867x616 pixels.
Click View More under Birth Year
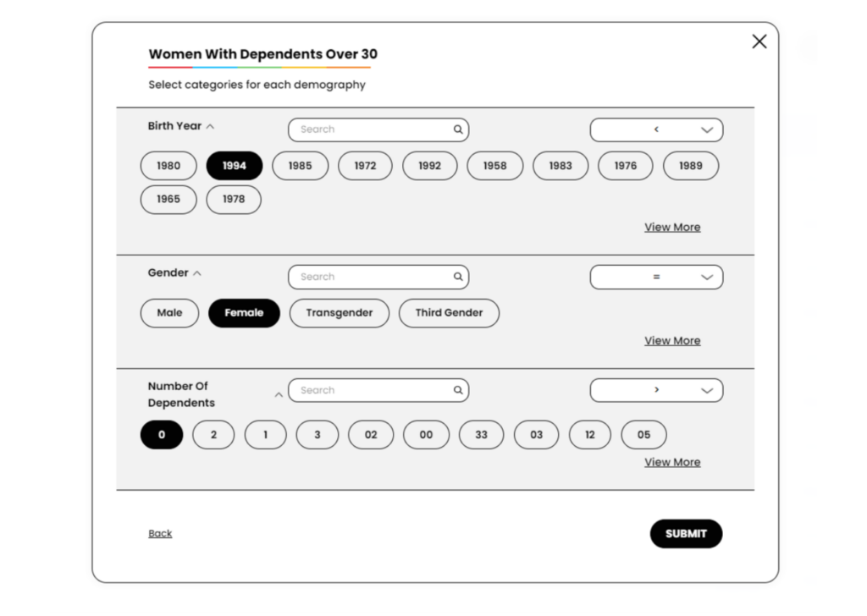coord(672,227)
